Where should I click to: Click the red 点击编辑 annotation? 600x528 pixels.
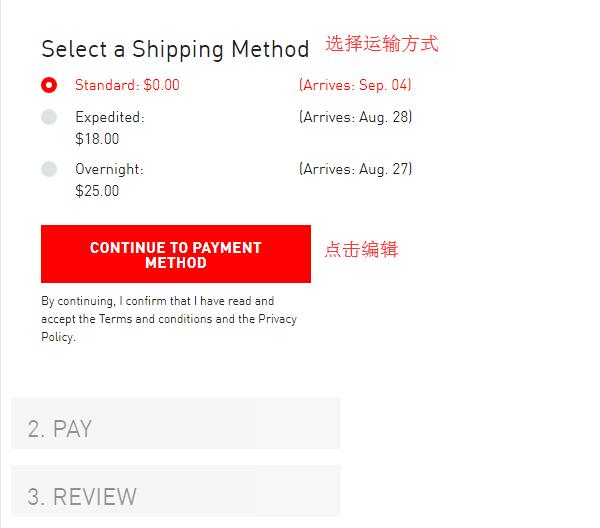point(361,250)
